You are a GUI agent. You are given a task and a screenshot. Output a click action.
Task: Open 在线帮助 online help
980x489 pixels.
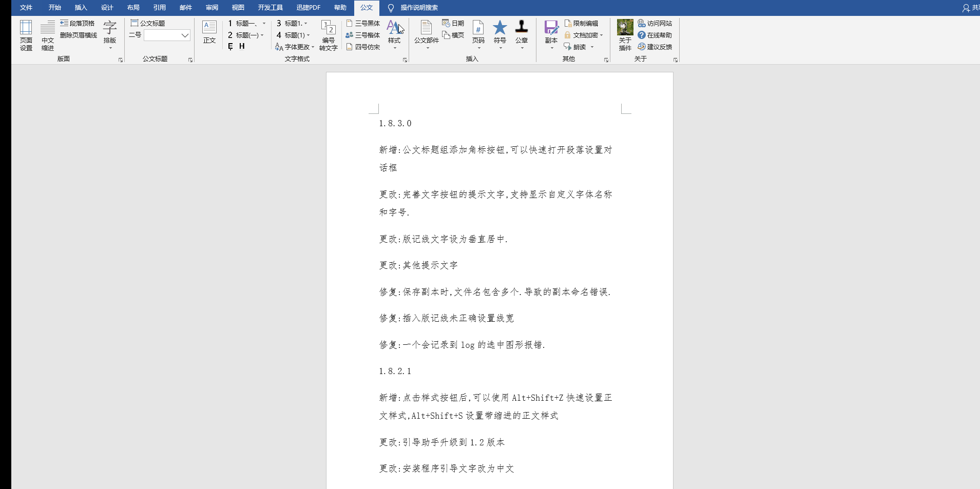[655, 35]
